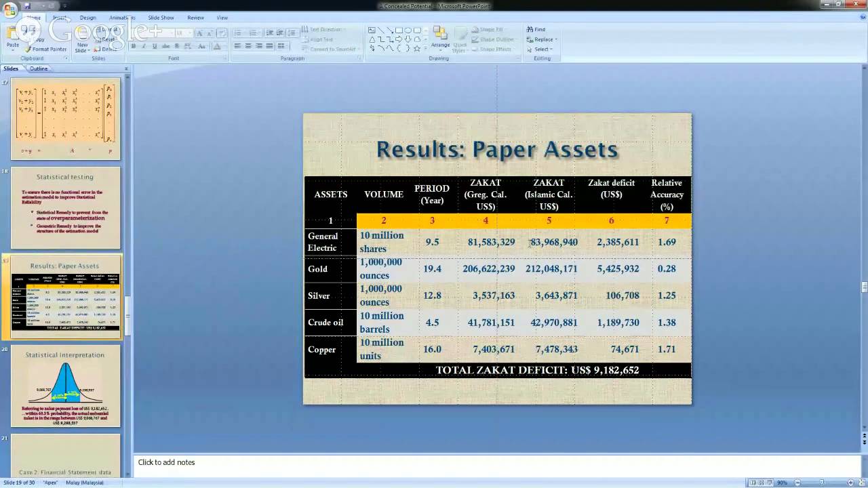
Task: Toggle Italic formatting
Action: [144, 46]
